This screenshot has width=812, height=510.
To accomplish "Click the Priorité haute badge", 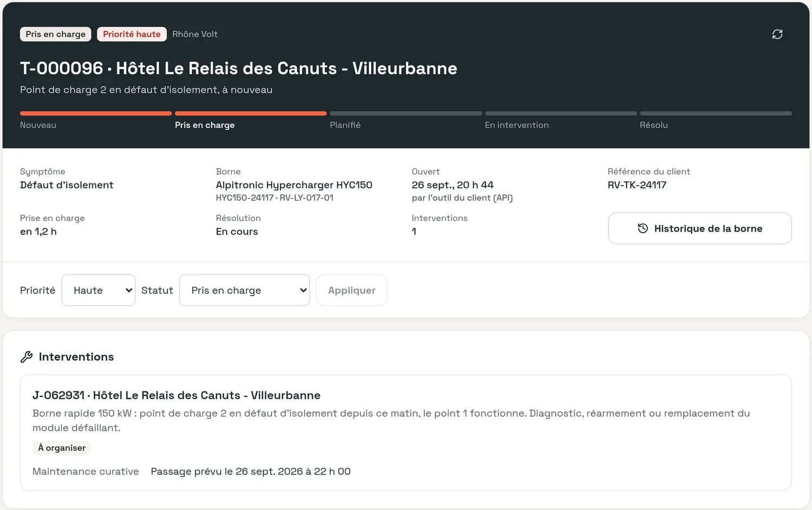I will pyautogui.click(x=132, y=34).
